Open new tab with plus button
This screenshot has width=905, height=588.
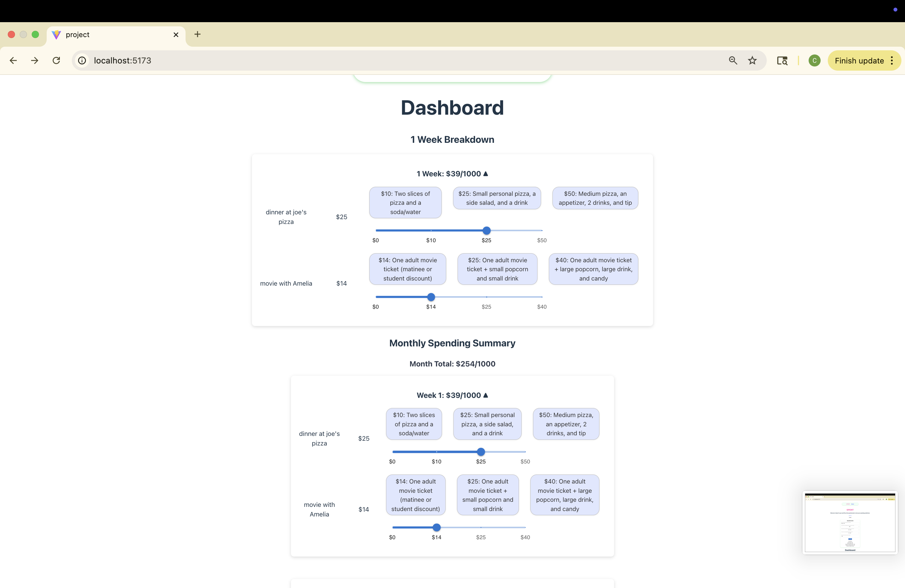point(197,34)
